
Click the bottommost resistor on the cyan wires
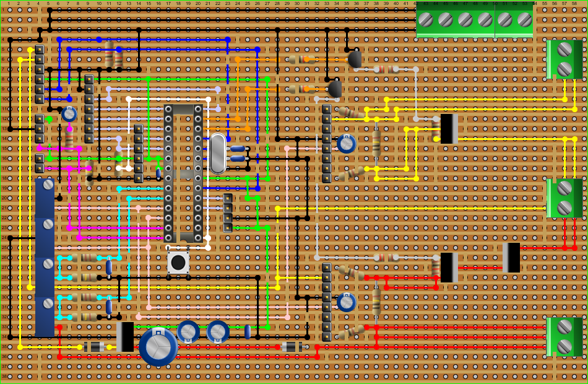[84, 317]
